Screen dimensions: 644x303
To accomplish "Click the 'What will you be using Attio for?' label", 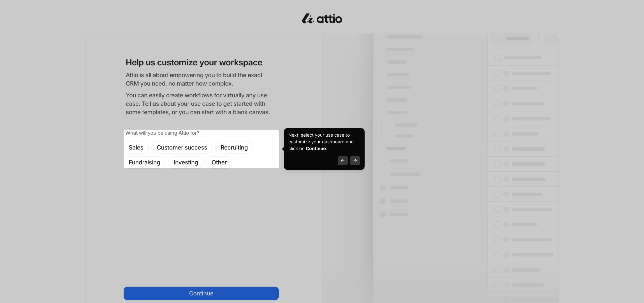I will click(x=162, y=133).
